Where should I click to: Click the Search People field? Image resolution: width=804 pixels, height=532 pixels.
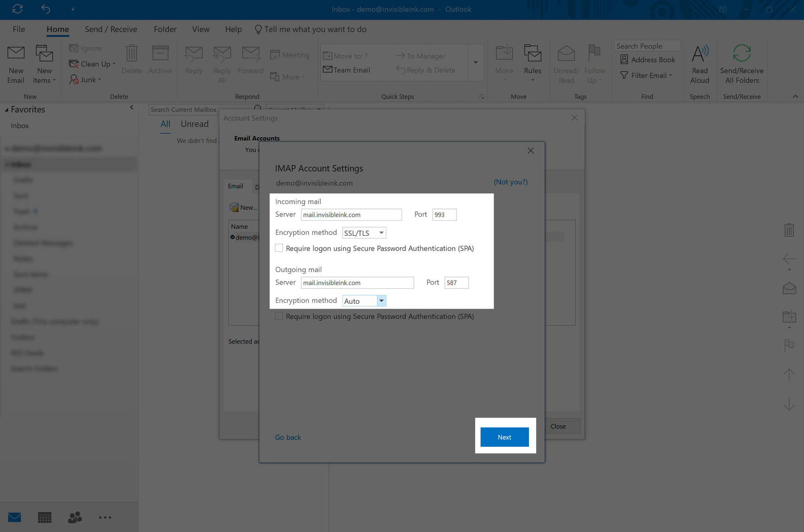pos(647,46)
